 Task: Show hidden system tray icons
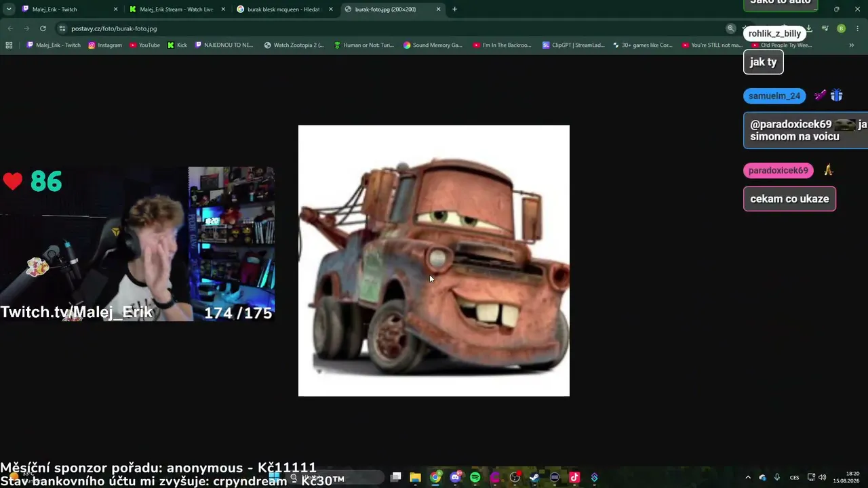click(748, 477)
